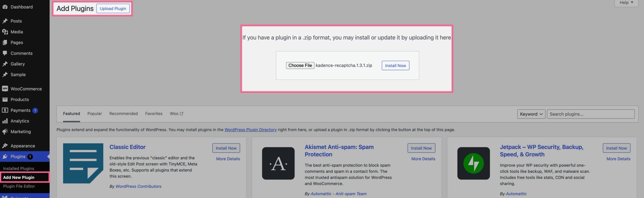Open the WooCommerce menu item
The height and width of the screenshot is (198, 644).
click(25, 89)
